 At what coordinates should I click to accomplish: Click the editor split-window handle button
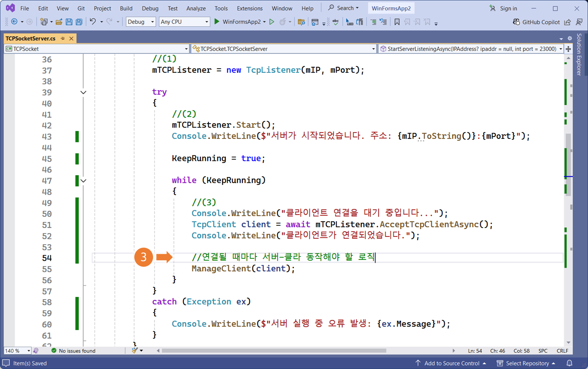(x=568, y=49)
